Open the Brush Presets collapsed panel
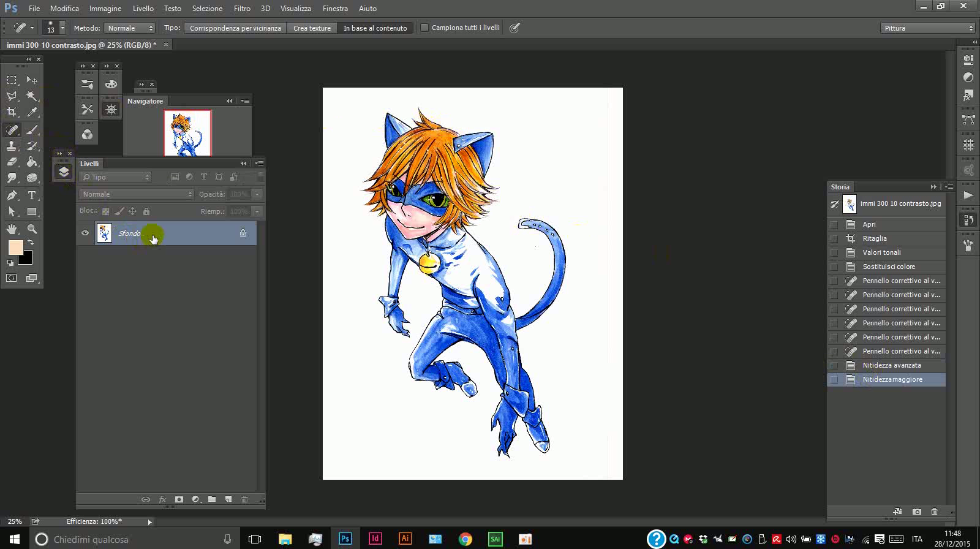This screenshot has height=549, width=980. (87, 85)
